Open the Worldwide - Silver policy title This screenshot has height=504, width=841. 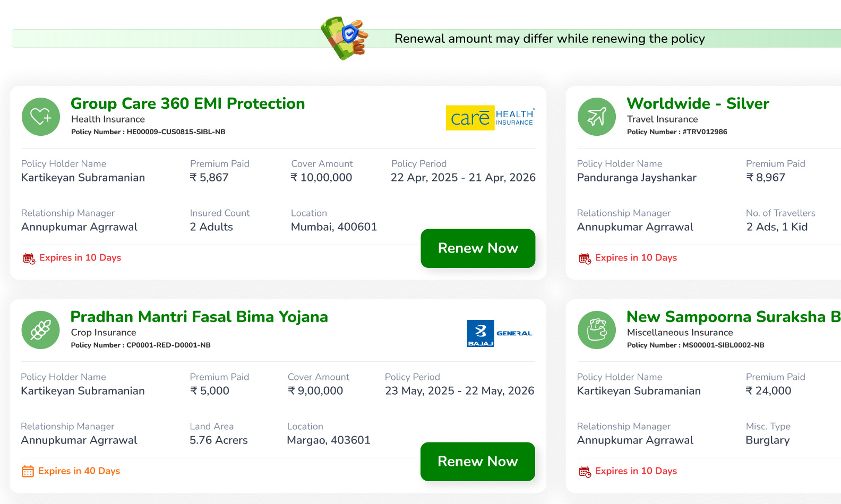(698, 103)
